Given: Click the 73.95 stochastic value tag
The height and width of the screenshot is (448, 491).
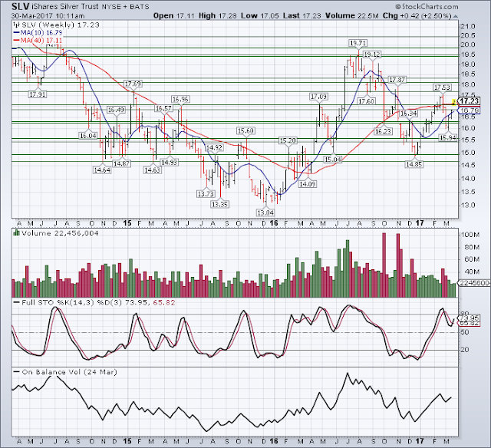Looking at the screenshot, I should [470, 318].
